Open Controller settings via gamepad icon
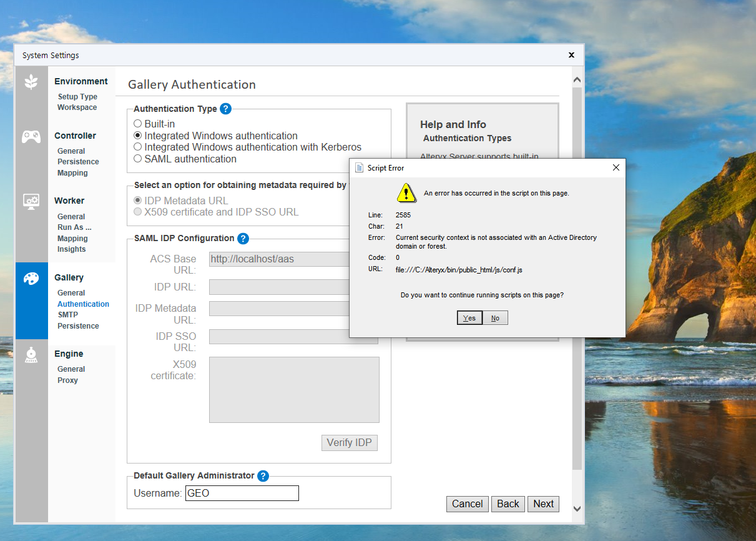Viewport: 756px width, 541px height. click(x=31, y=136)
